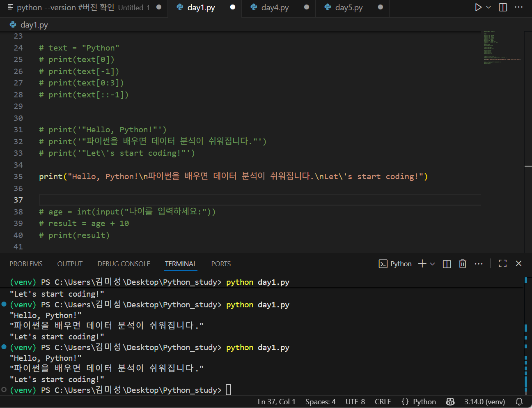Select language mode Python in status bar
Screen dimensions: 532x408
pos(424,402)
